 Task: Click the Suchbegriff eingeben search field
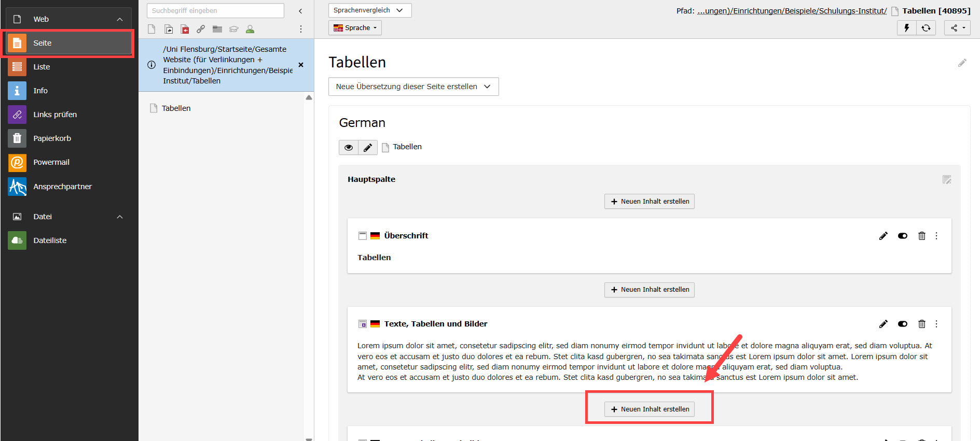215,10
